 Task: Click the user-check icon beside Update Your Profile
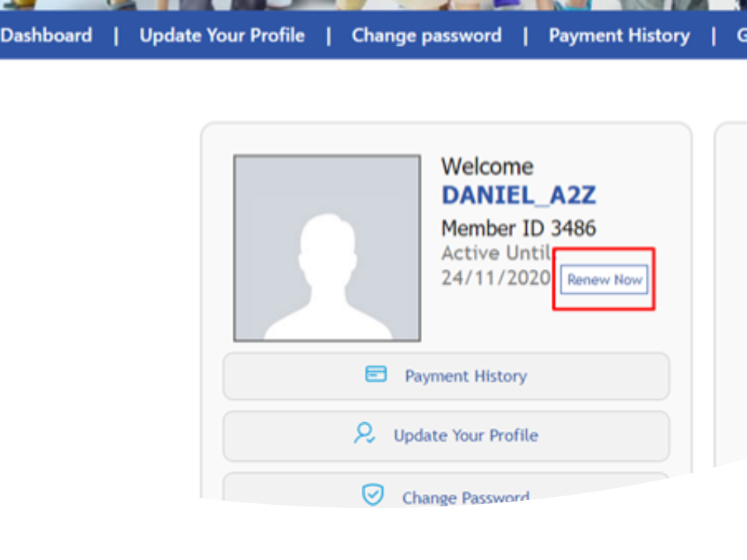(364, 433)
